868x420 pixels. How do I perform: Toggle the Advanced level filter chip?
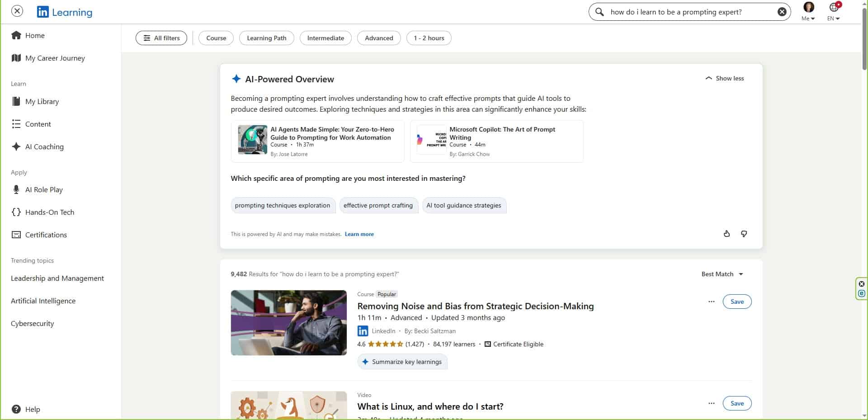click(x=379, y=38)
